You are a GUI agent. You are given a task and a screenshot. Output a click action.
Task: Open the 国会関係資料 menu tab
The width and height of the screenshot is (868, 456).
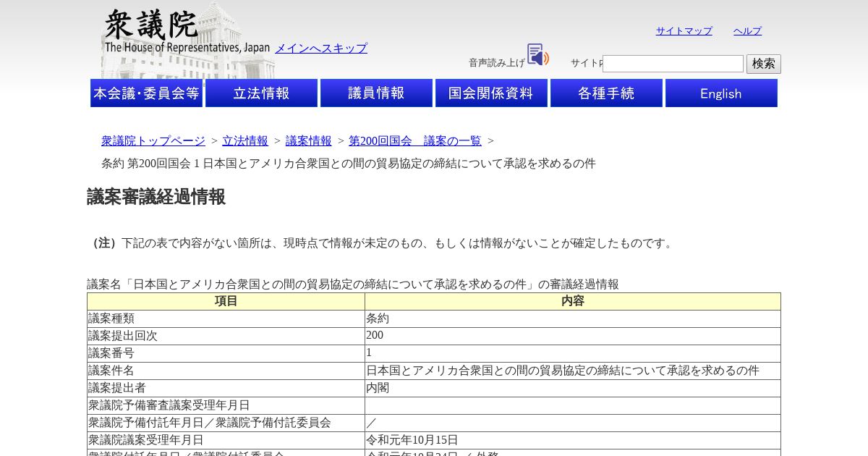pos(491,93)
